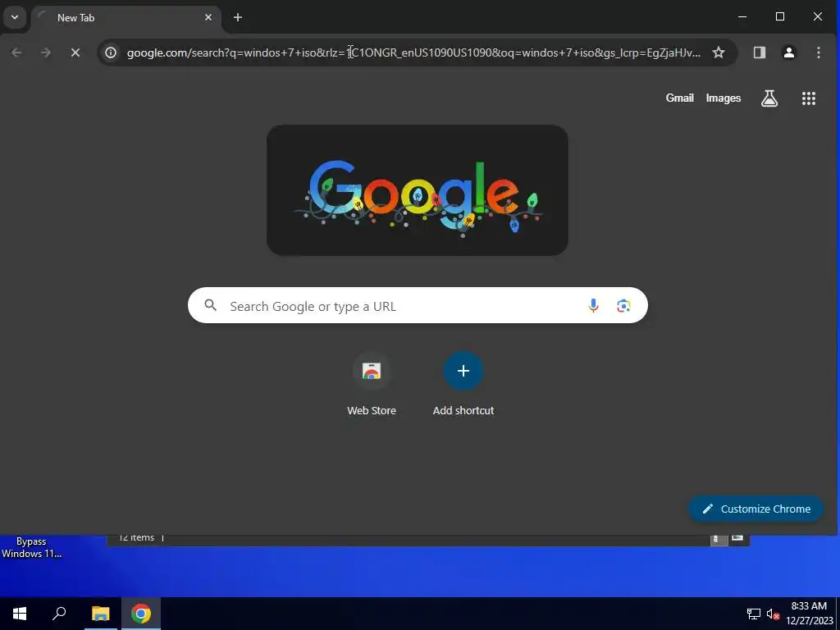Open the Gmail link
This screenshot has width=840, height=630.
tap(679, 98)
